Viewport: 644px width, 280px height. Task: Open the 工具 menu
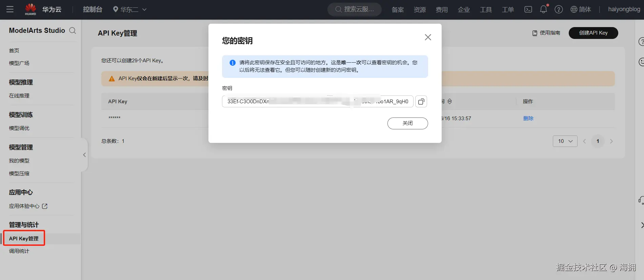pyautogui.click(x=486, y=10)
